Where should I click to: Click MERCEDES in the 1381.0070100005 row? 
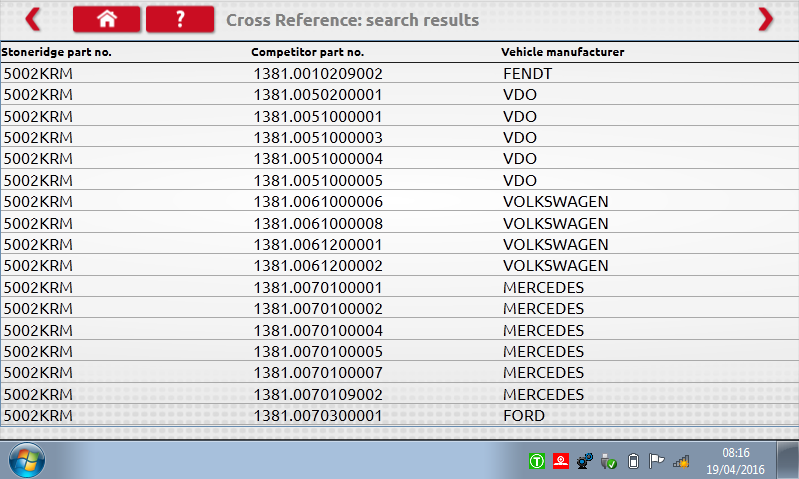543,352
